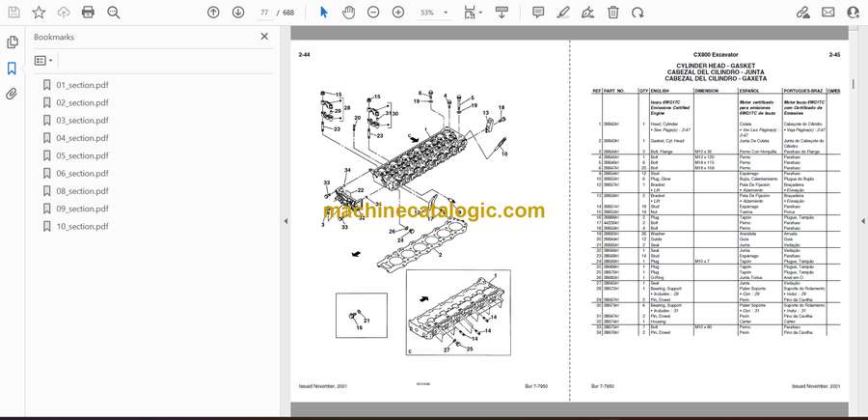This screenshot has width=868, height=420.
Task: Click the Save file icon
Action: tap(14, 13)
